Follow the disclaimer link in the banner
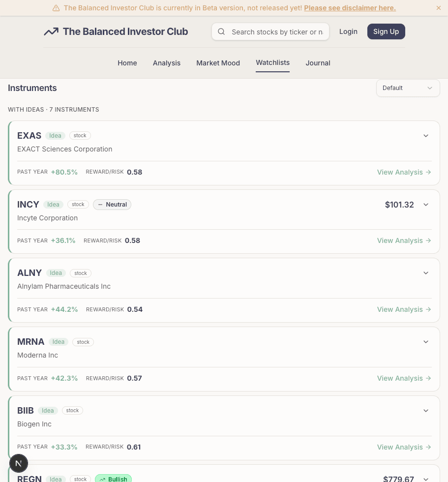The image size is (448, 482). point(350,8)
